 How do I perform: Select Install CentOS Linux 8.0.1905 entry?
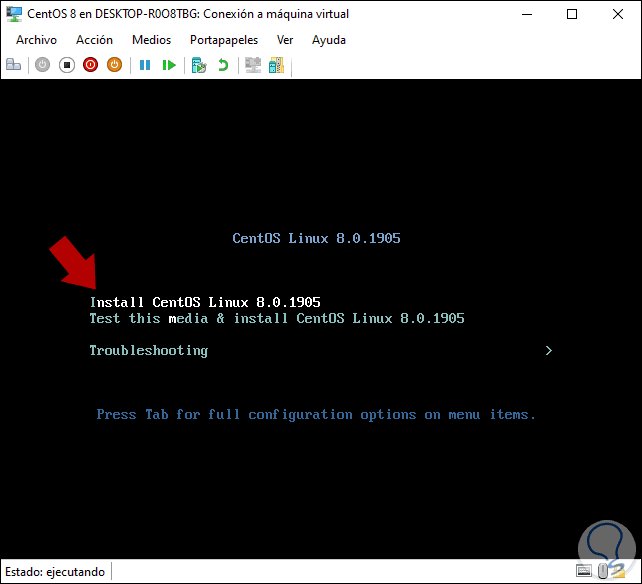point(205,302)
